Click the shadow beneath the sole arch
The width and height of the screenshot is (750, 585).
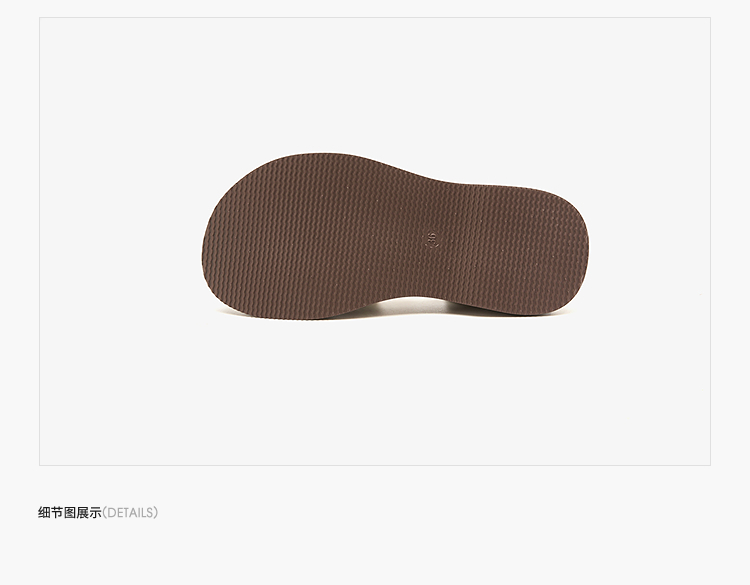tap(407, 304)
